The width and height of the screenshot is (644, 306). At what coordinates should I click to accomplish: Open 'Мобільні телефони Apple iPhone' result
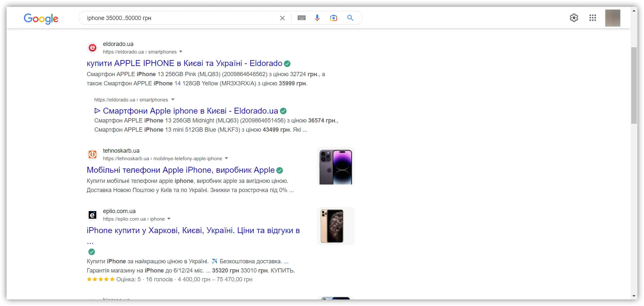point(181,170)
